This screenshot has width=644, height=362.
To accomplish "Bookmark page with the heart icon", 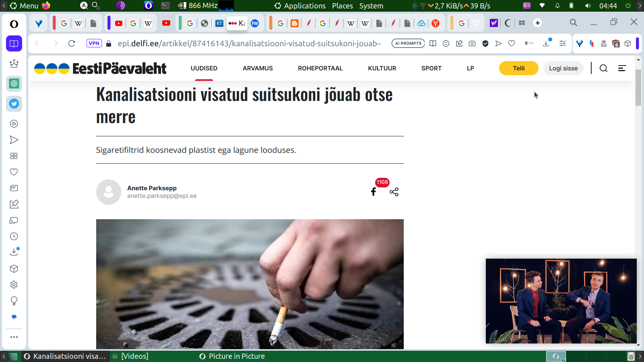I will tap(512, 43).
